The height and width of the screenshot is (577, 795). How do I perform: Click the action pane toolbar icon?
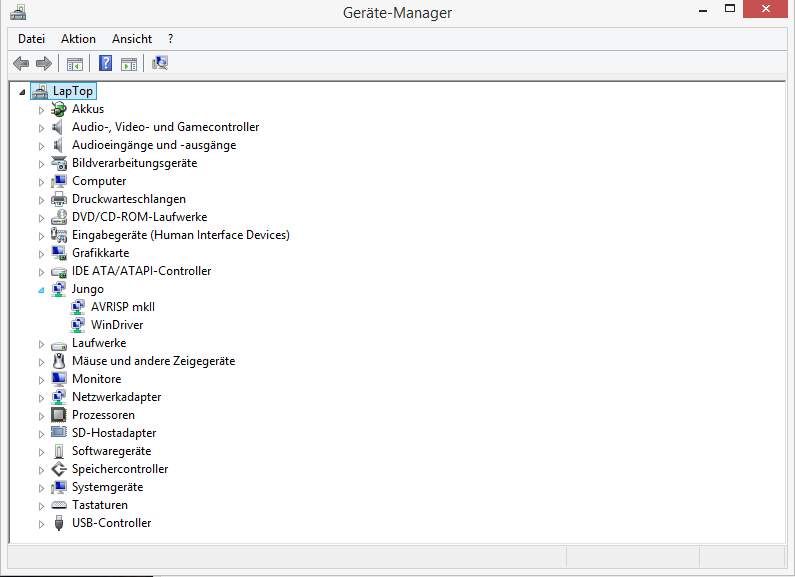click(129, 64)
